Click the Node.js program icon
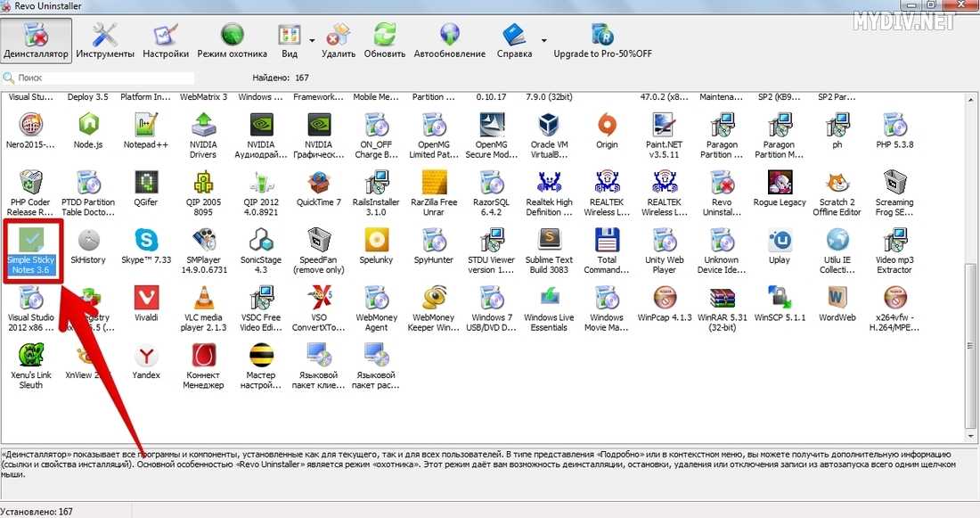The height and width of the screenshot is (518, 980). 88,126
